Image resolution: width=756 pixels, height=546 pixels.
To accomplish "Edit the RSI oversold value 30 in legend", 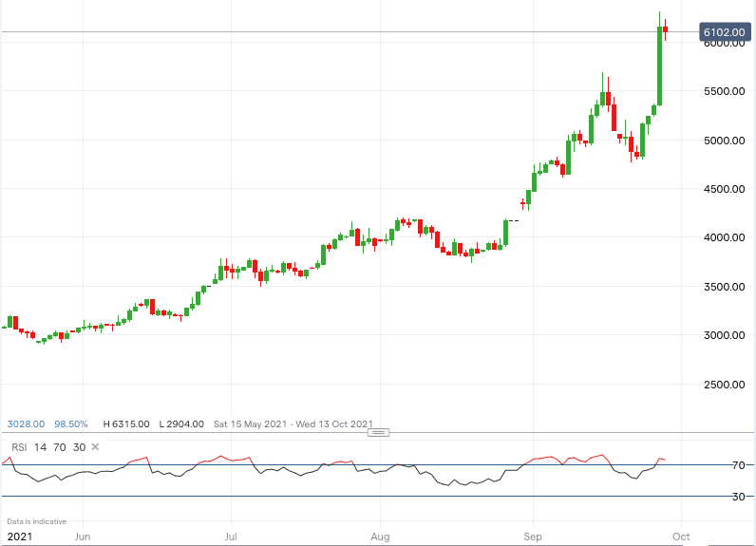I will [80, 447].
